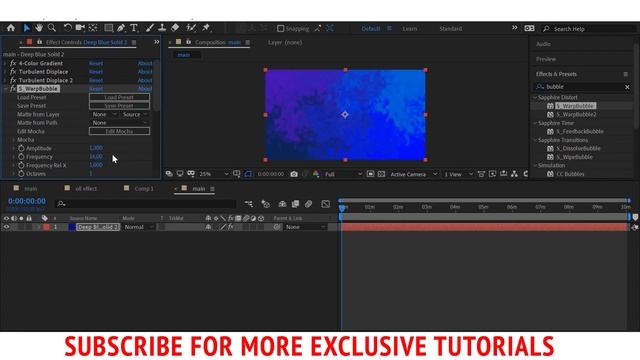Image resolution: width=640 pixels, height=360 pixels.
Task: Select the Clone Stamp tool
Action: tap(162, 28)
